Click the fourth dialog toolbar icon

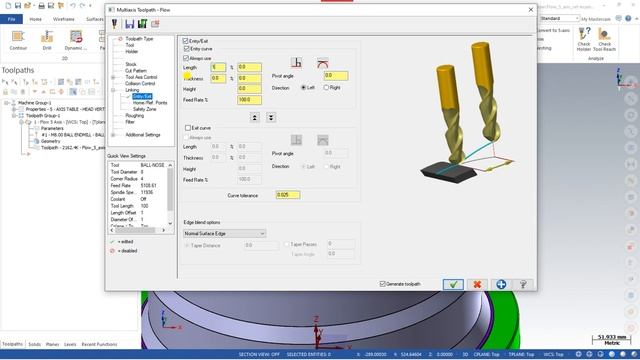155,24
